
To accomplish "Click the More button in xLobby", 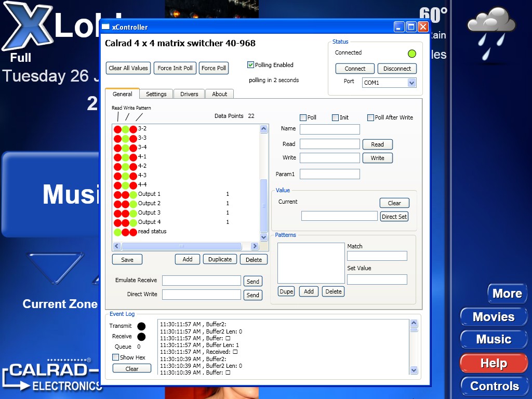I will pos(507,294).
